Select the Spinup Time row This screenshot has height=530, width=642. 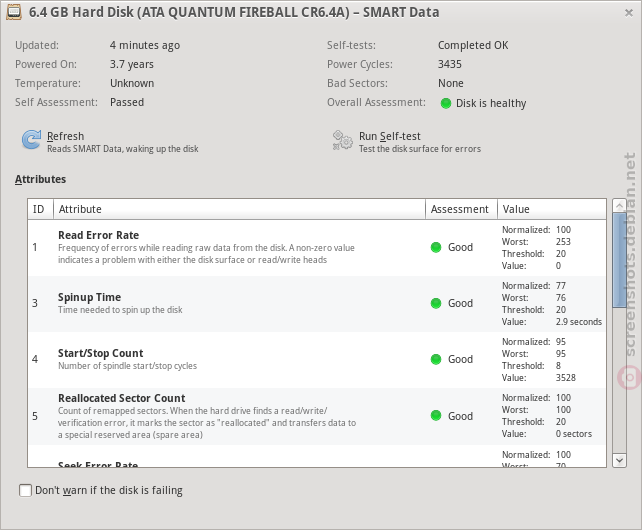pyautogui.click(x=317, y=304)
